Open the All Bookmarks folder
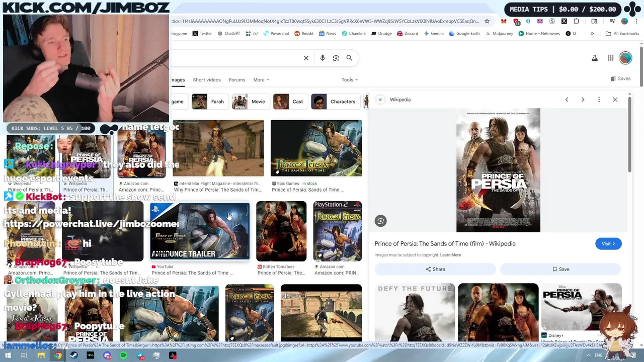 pos(622,34)
